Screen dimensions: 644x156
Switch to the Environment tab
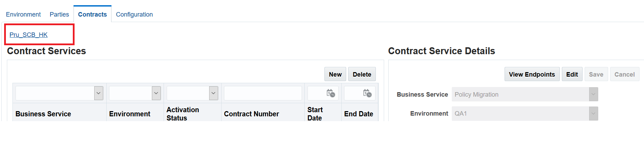(23, 14)
